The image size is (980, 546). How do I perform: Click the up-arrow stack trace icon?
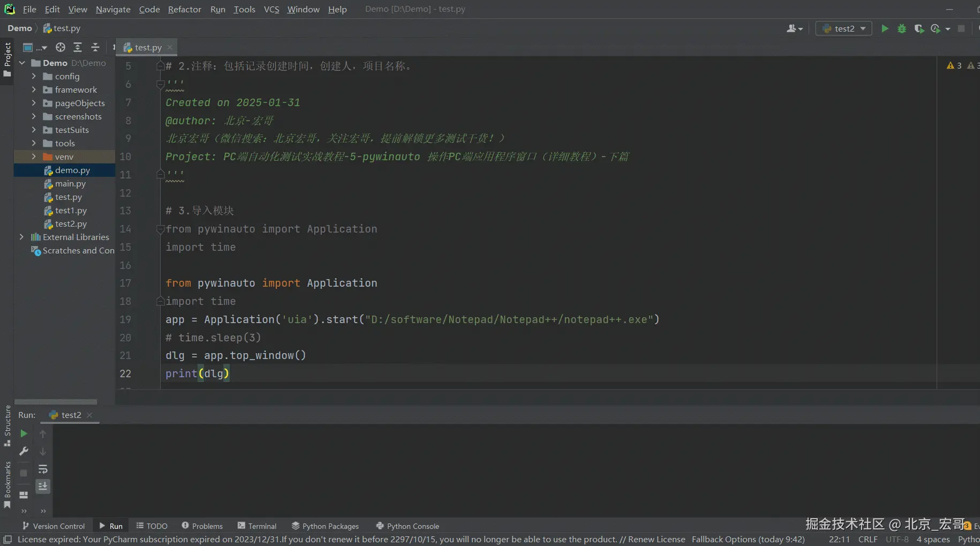click(43, 433)
